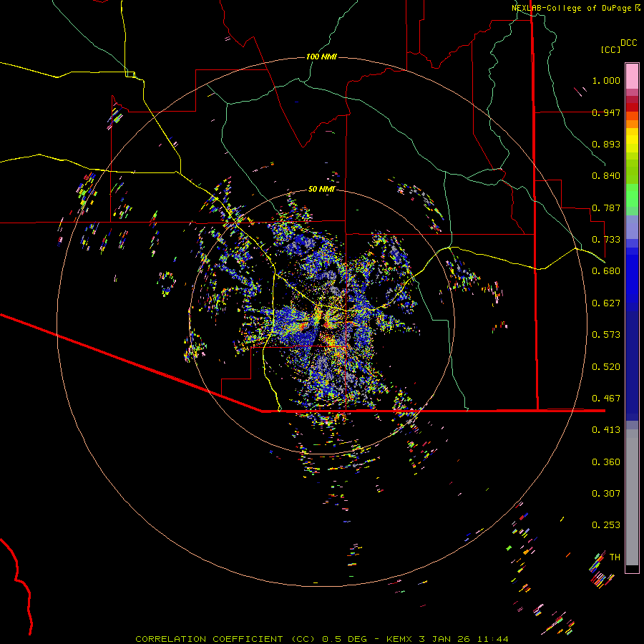Click the gray lower section of the color scale

tap(632, 497)
